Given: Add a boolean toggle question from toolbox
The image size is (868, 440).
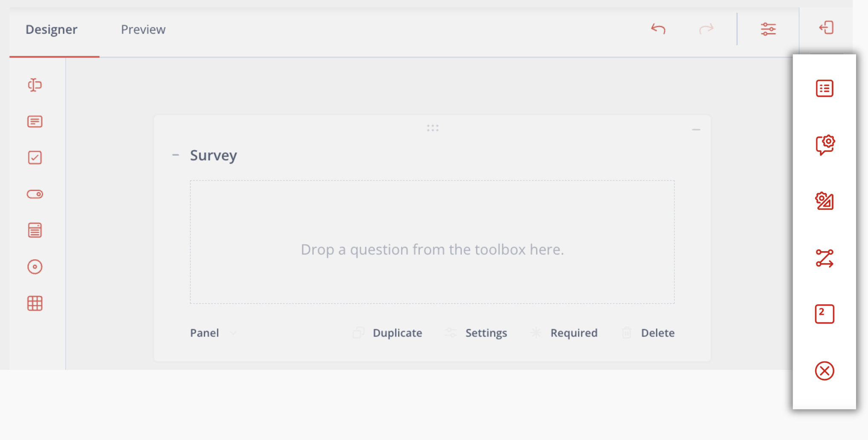Looking at the screenshot, I should coord(35,194).
